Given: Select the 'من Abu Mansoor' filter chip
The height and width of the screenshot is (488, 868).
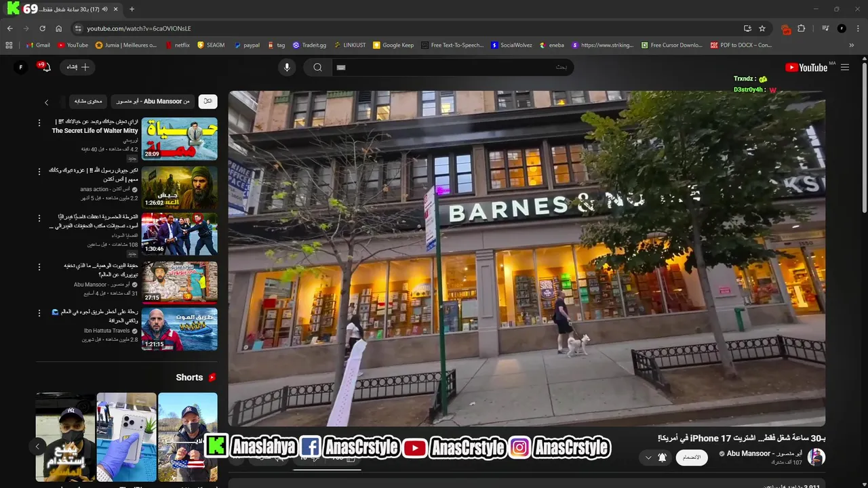Looking at the screenshot, I should coord(153,101).
